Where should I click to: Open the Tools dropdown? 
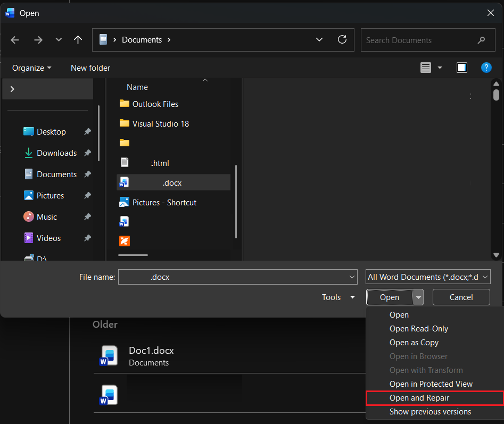tap(338, 297)
